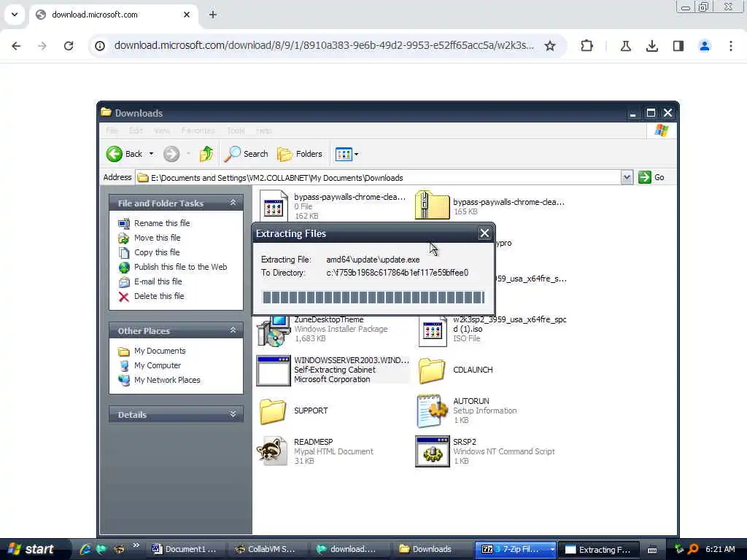Open the Views dropdown button
Image resolution: width=747 pixels, height=560 pixels.
tap(347, 154)
